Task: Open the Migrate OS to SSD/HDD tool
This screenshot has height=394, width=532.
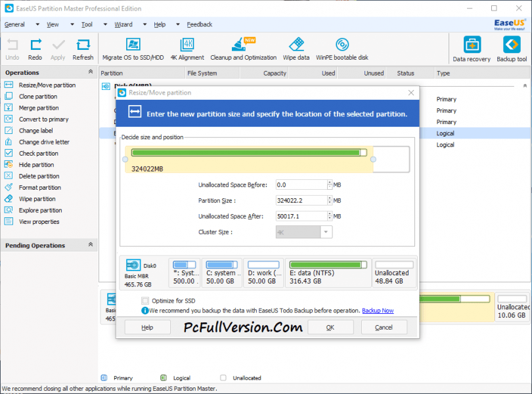Action: [x=133, y=46]
